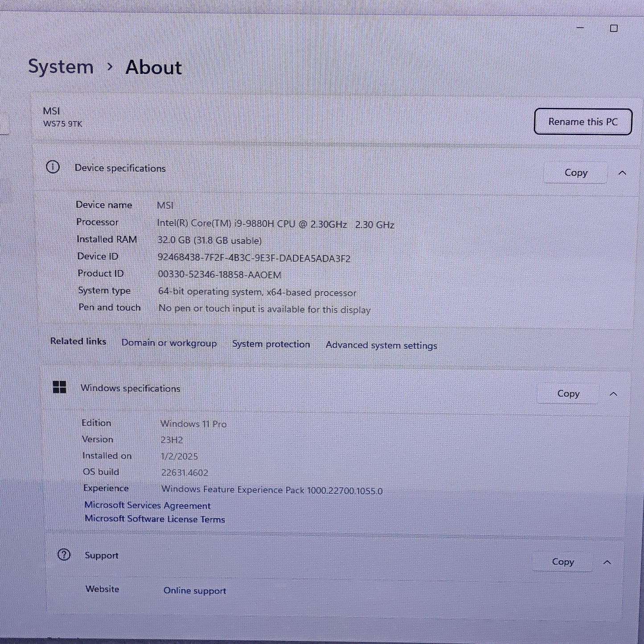Maximize the Settings window

pyautogui.click(x=614, y=29)
